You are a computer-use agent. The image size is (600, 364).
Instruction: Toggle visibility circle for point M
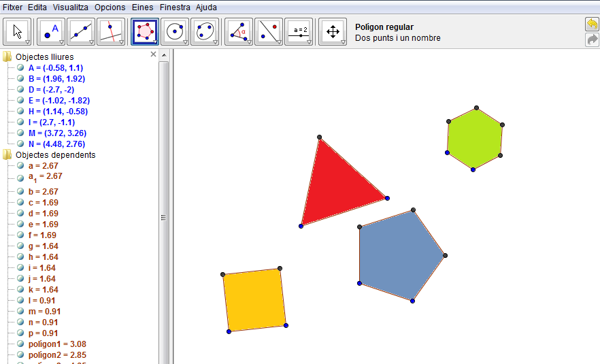click(20, 133)
